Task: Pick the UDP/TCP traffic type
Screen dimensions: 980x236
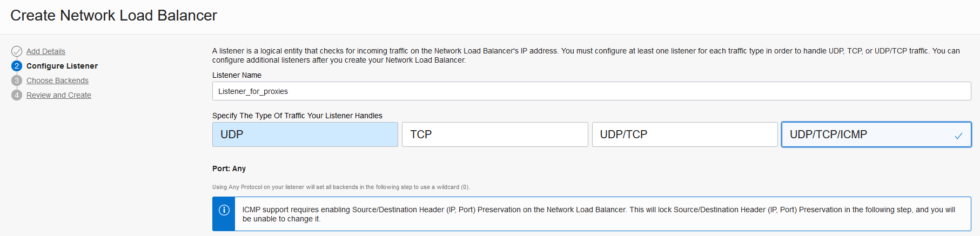Action: click(x=684, y=134)
